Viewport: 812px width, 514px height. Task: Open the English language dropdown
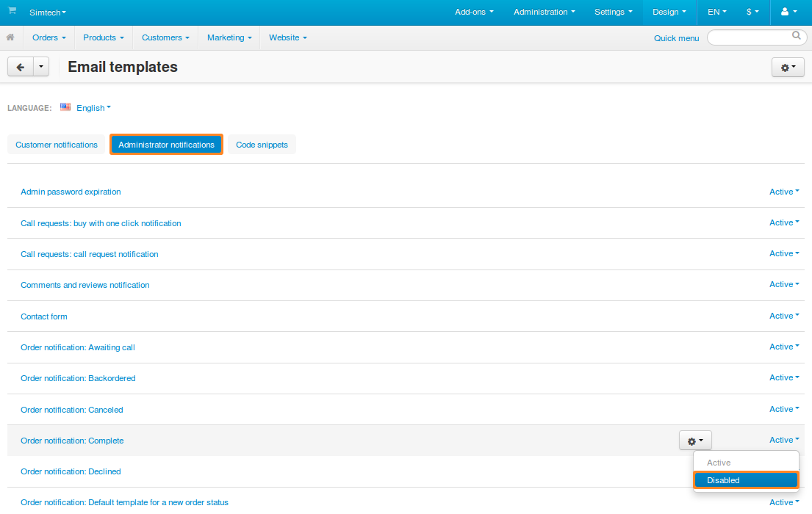point(94,108)
